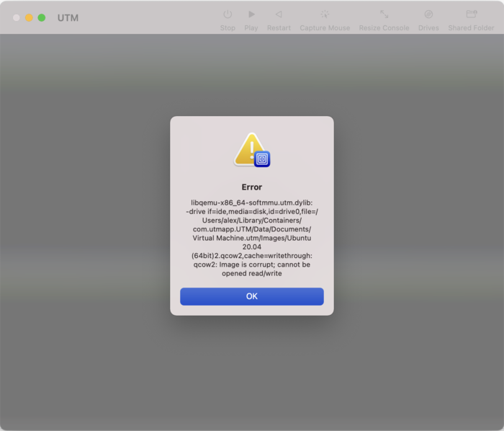This screenshot has width=504, height=431.
Task: Click the warning triangle icon in dialog
Action: (252, 150)
